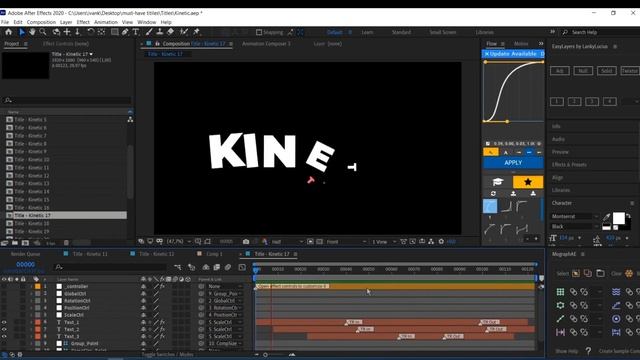Image resolution: width=640 pixels, height=360 pixels.
Task: Click the red label color of Text_1 layer
Action: coord(38,322)
